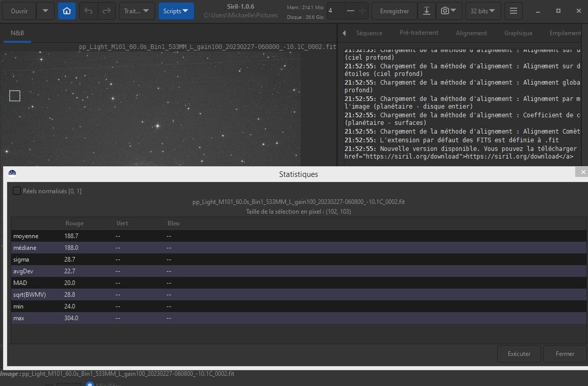Increase thread count with plus button
Screen dimensions: 588x386
pyautogui.click(x=362, y=11)
